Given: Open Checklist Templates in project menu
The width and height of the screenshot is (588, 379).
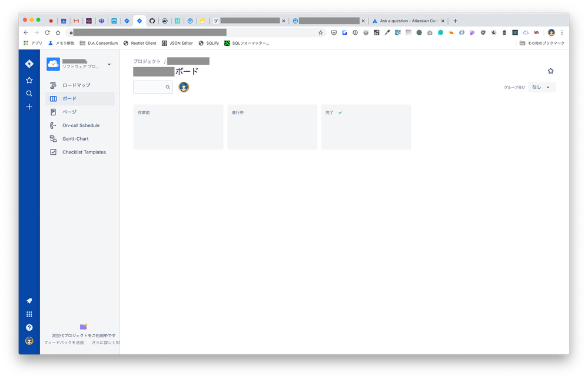Looking at the screenshot, I should (80, 152).
